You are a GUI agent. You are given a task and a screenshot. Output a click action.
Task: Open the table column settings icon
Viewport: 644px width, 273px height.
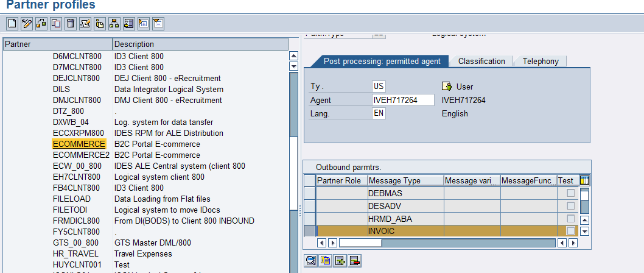(584, 180)
